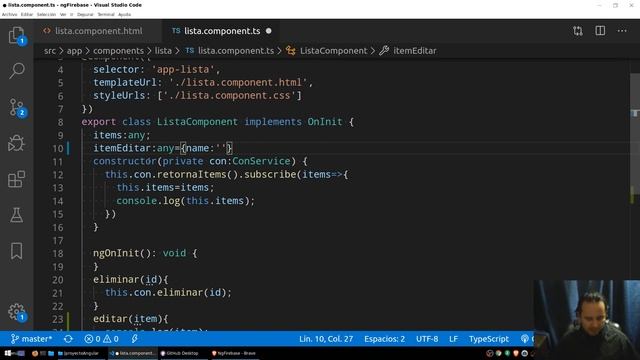
Task: Expand src breadcrumb
Action: [50, 51]
